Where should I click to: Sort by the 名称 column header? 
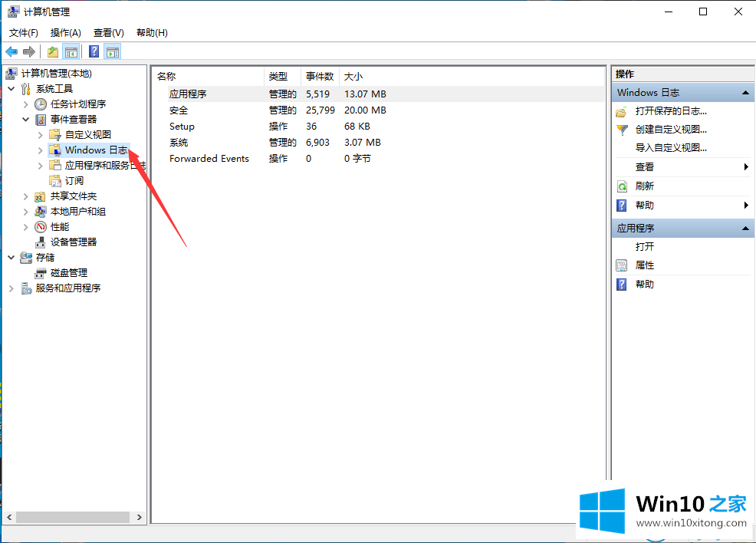[209, 76]
